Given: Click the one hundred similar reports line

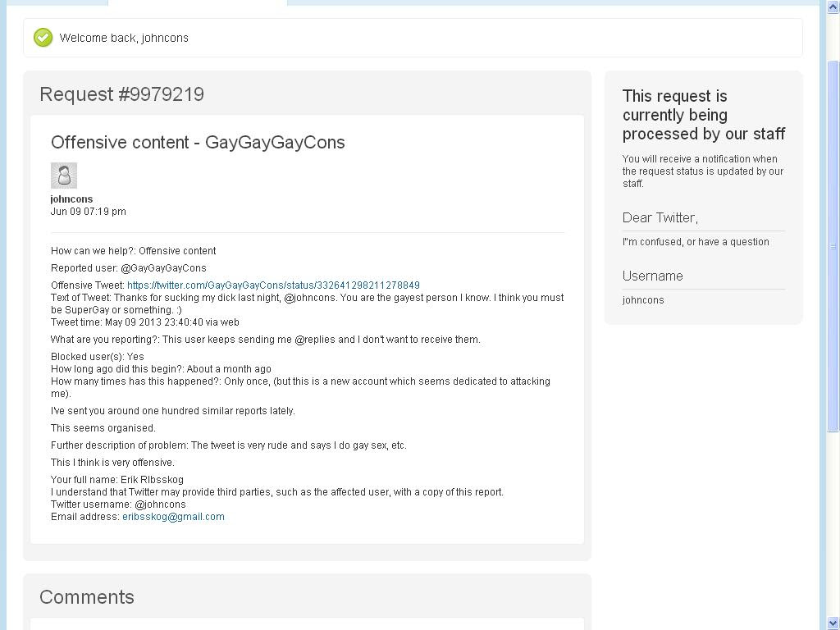Looking at the screenshot, I should [x=172, y=411].
